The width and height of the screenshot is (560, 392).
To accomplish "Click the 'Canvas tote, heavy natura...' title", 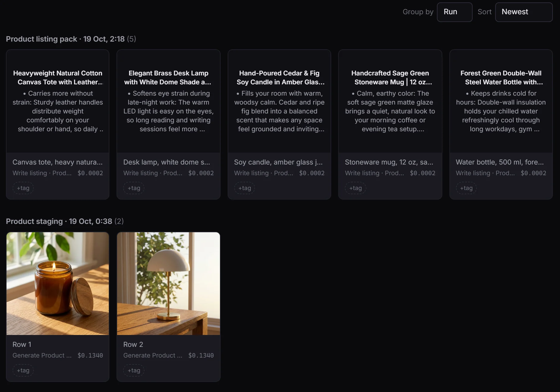I will [x=58, y=162].
